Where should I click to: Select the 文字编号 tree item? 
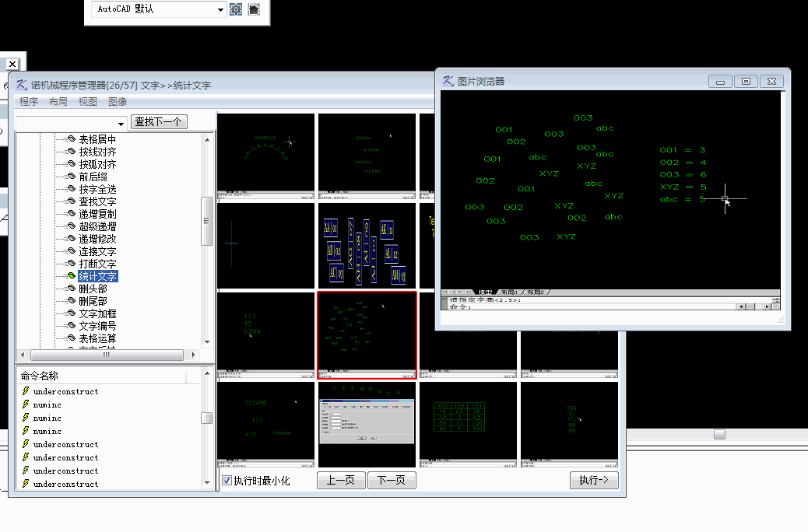[x=97, y=326]
